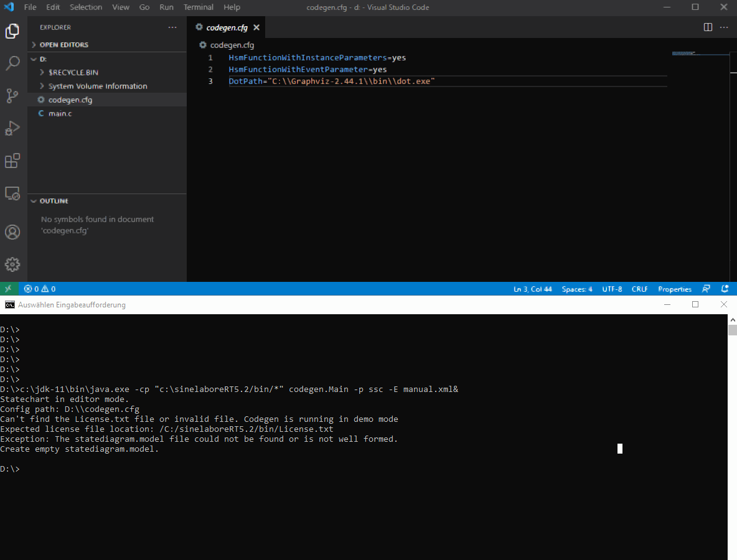Click the Spaces: 4 indentation setting
The width and height of the screenshot is (737, 560).
(577, 289)
